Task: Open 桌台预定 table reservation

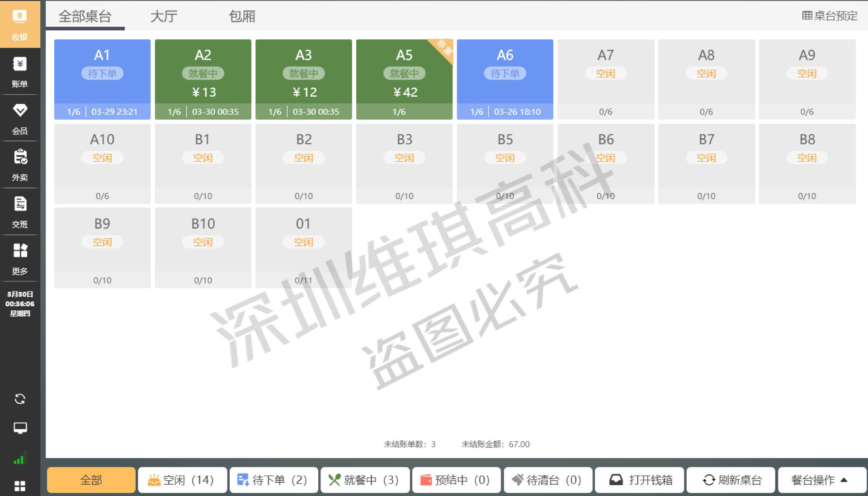Action: (x=830, y=16)
